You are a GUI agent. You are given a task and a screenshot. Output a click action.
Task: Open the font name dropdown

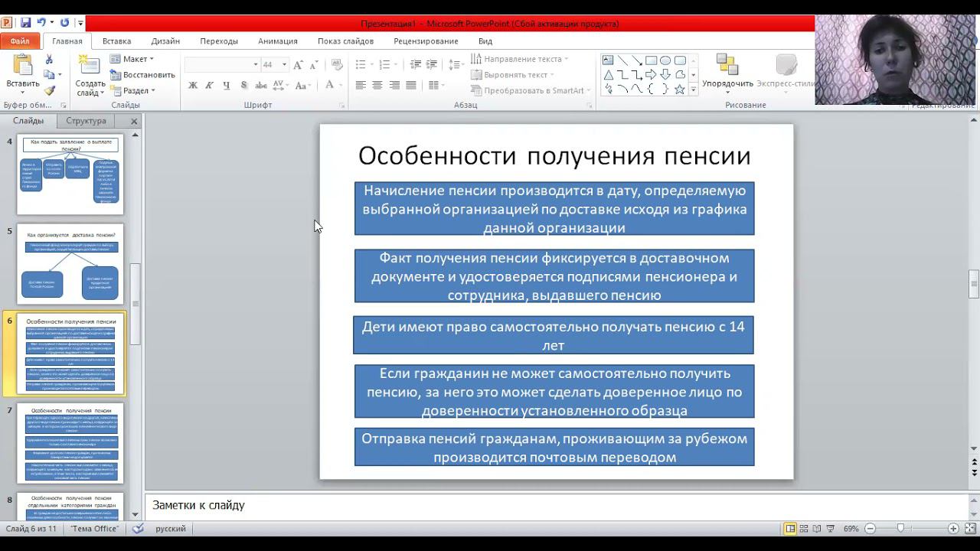click(256, 64)
